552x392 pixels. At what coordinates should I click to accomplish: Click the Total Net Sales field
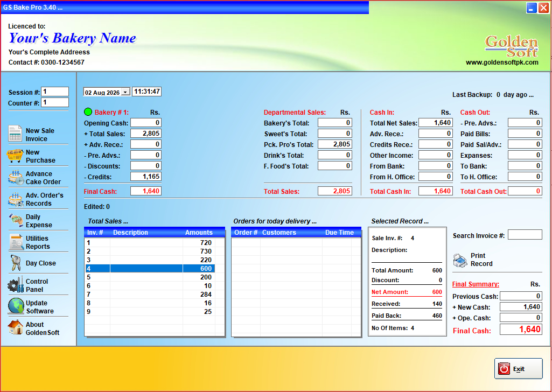coord(436,122)
